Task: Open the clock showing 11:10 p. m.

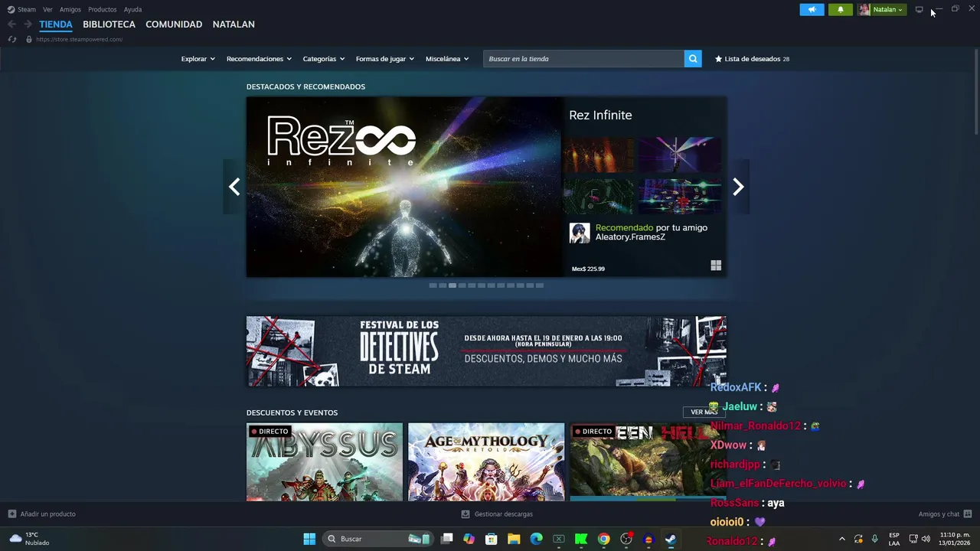Action: point(955,539)
